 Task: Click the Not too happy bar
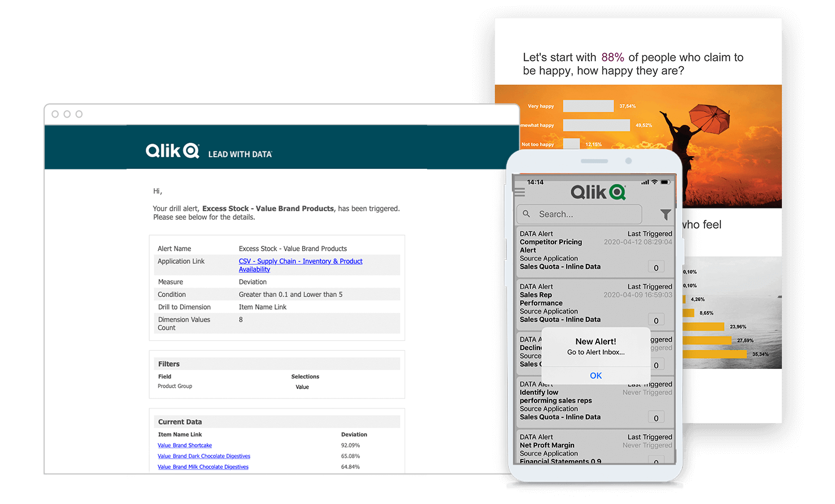click(571, 144)
